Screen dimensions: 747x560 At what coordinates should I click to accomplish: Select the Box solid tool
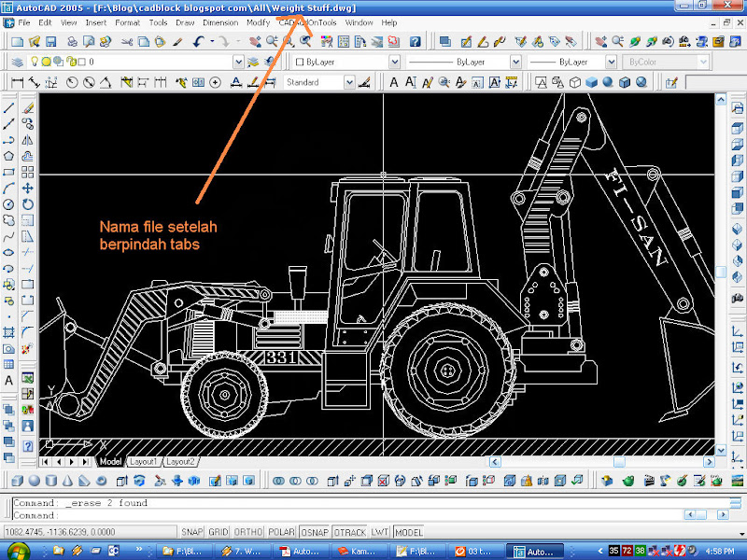pos(17,481)
